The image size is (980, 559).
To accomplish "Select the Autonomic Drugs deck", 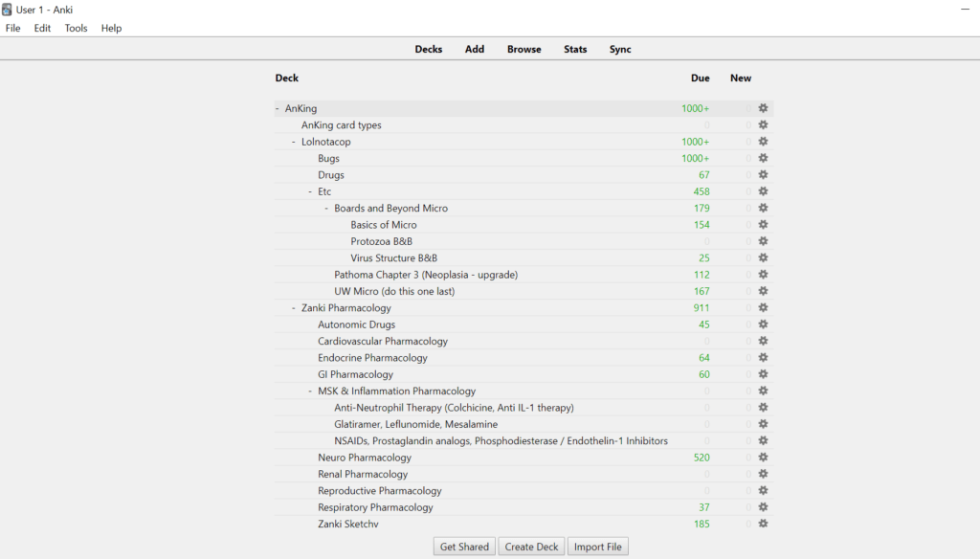I will click(x=356, y=324).
